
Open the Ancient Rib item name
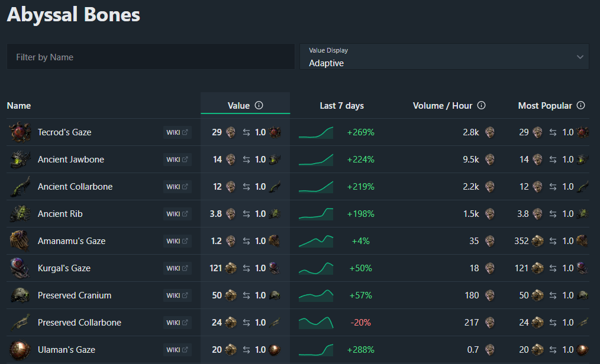click(x=60, y=214)
